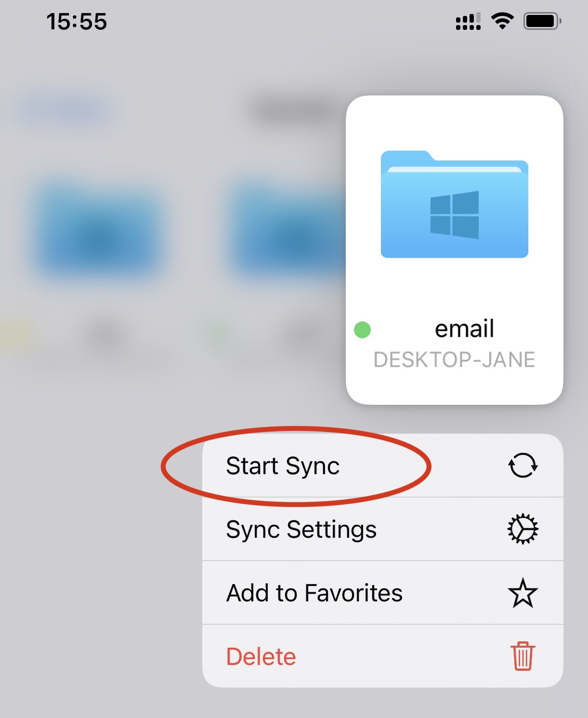588x718 pixels.
Task: Open Sync Settings menu entry
Action: [382, 529]
